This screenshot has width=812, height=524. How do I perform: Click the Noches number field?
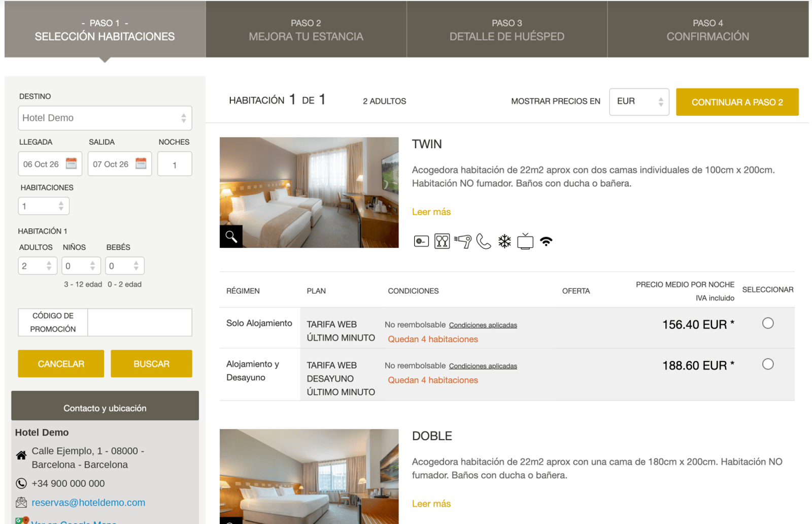175,164
